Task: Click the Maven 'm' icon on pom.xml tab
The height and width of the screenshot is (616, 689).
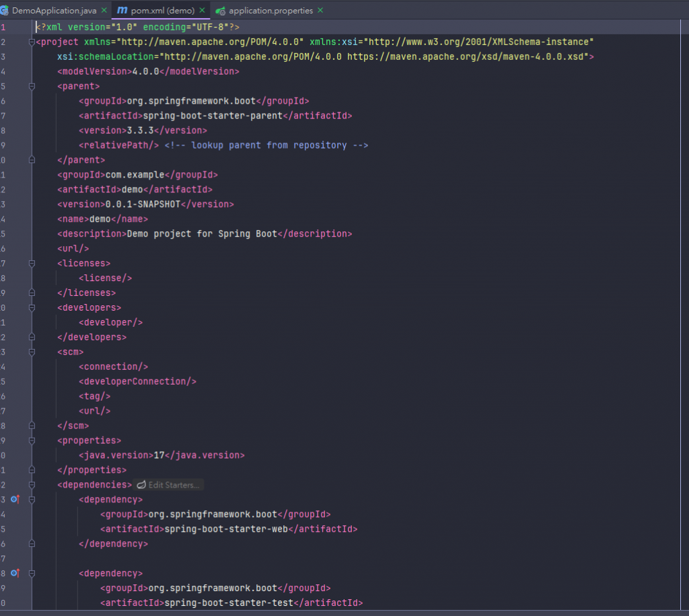Action: 122,10
